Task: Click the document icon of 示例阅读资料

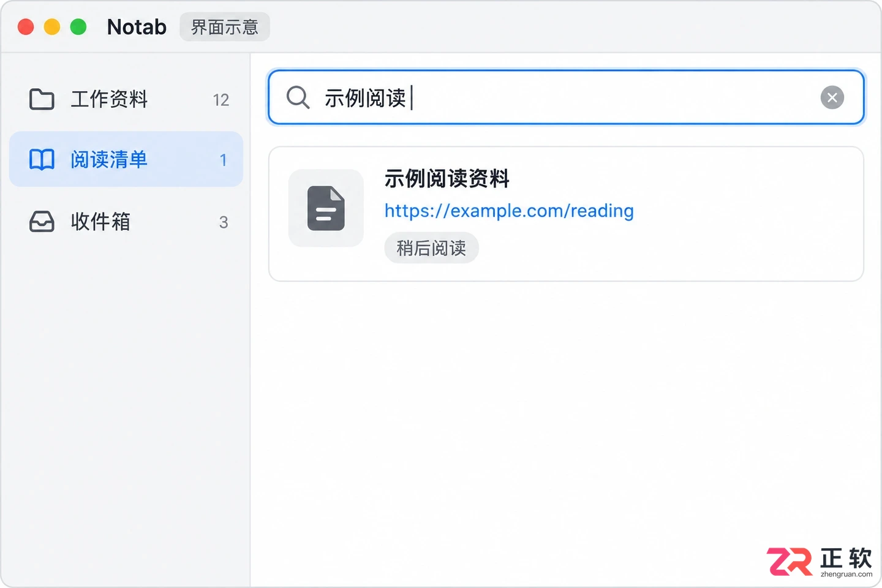Action: tap(326, 208)
